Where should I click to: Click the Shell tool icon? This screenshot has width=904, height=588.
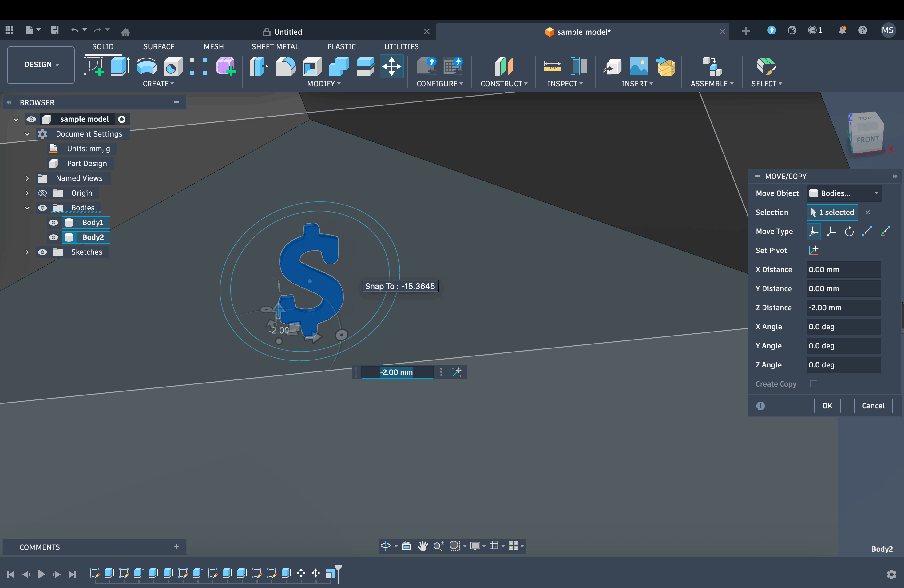click(x=312, y=66)
